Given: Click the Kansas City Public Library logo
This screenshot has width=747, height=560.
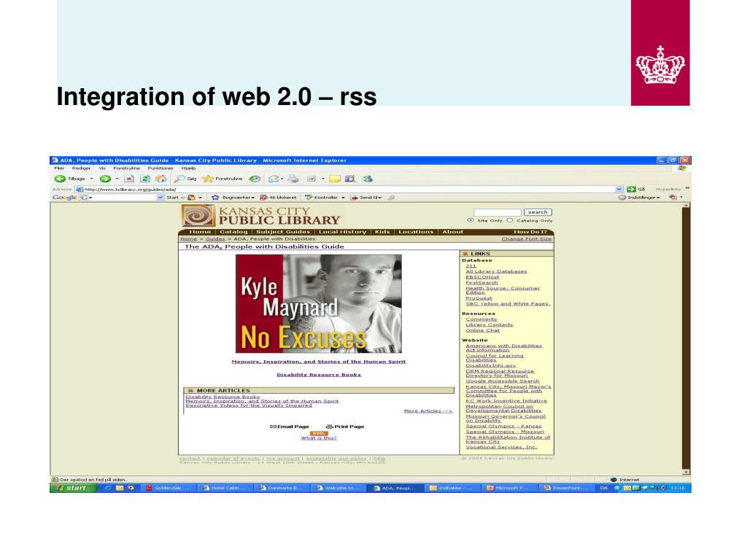Looking at the screenshot, I should tap(260, 216).
